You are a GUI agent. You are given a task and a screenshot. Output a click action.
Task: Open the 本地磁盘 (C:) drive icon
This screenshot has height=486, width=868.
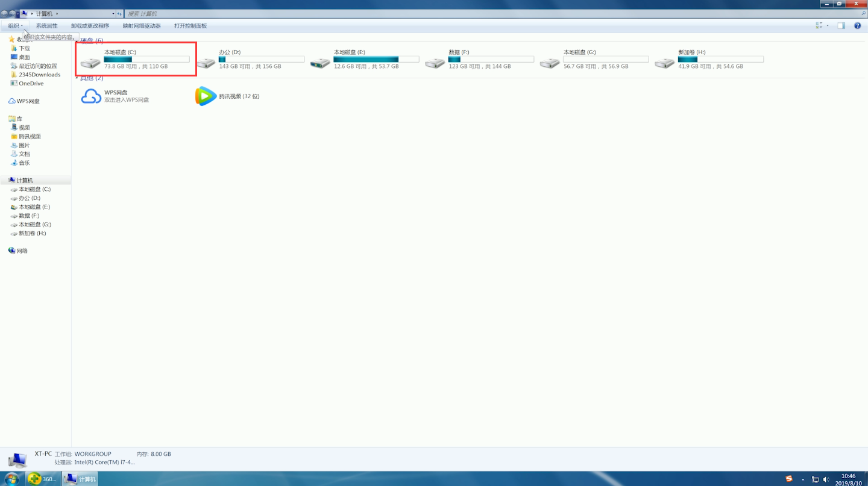(90, 62)
